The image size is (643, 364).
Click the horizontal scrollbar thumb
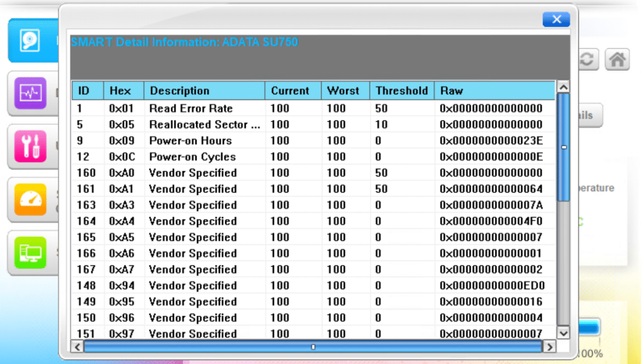[x=313, y=347]
